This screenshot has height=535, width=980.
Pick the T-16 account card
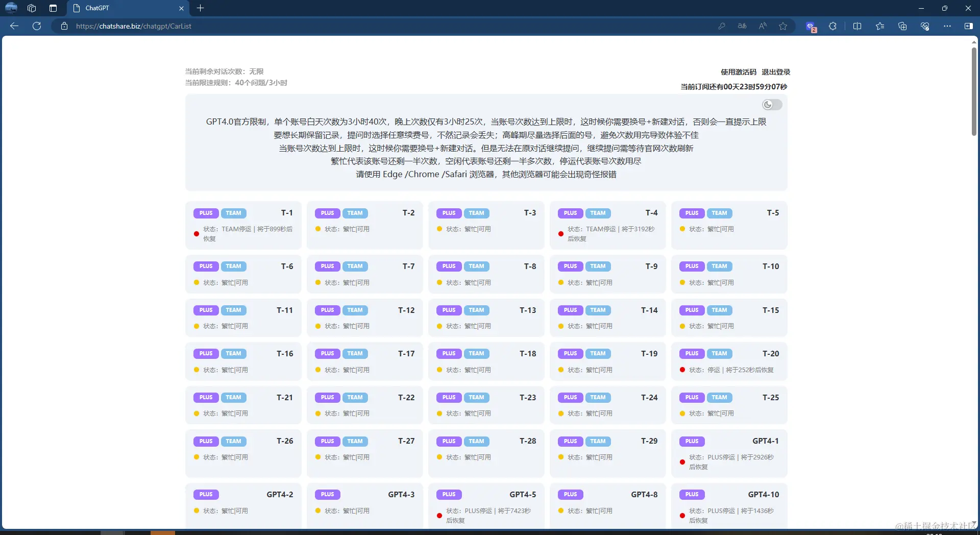click(243, 361)
